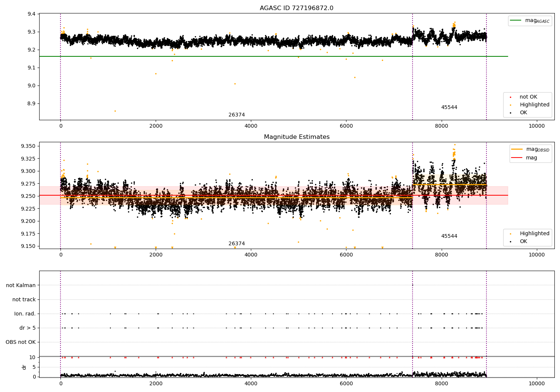Click the 'dr > 5' axis label
Image resolution: width=560 pixels, height=392 pixels.
pyautogui.click(x=27, y=328)
